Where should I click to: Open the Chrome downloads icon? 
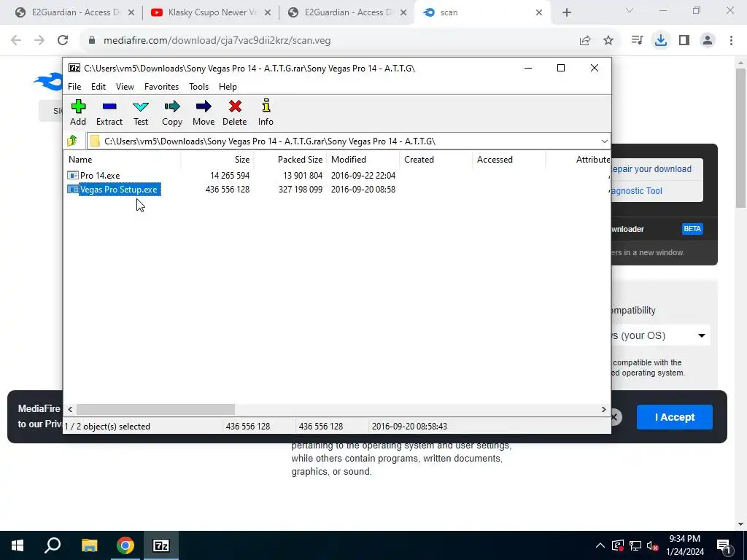[661, 41]
